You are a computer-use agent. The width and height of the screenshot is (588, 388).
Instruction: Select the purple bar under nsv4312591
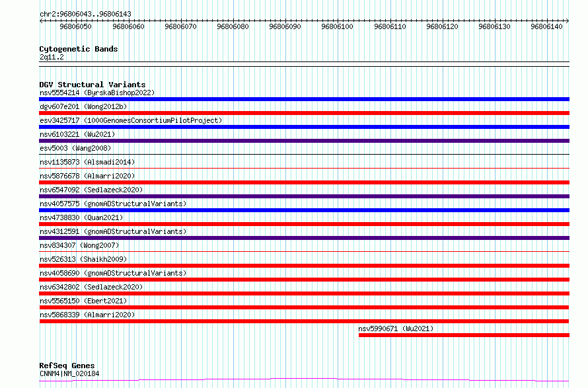[304, 238]
